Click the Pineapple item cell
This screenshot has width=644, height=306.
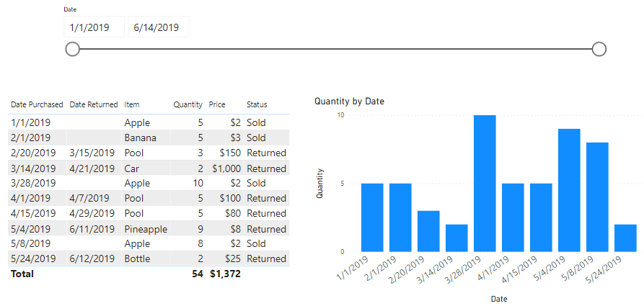(146, 229)
